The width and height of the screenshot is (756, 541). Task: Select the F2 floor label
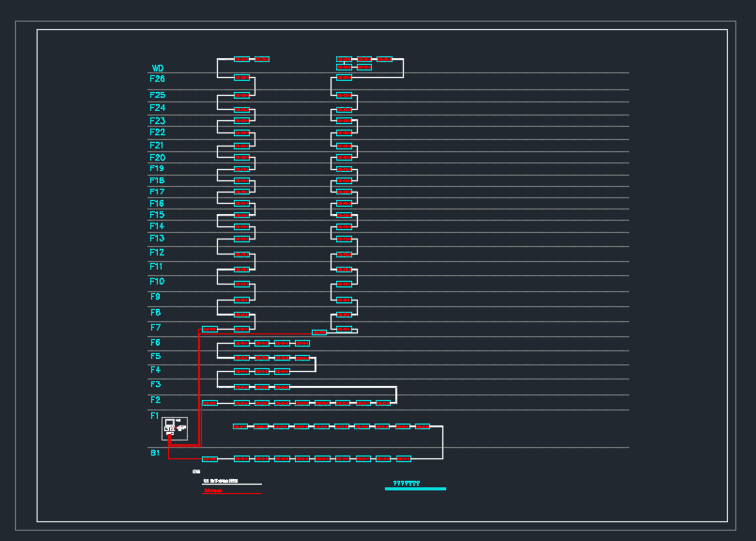(155, 400)
